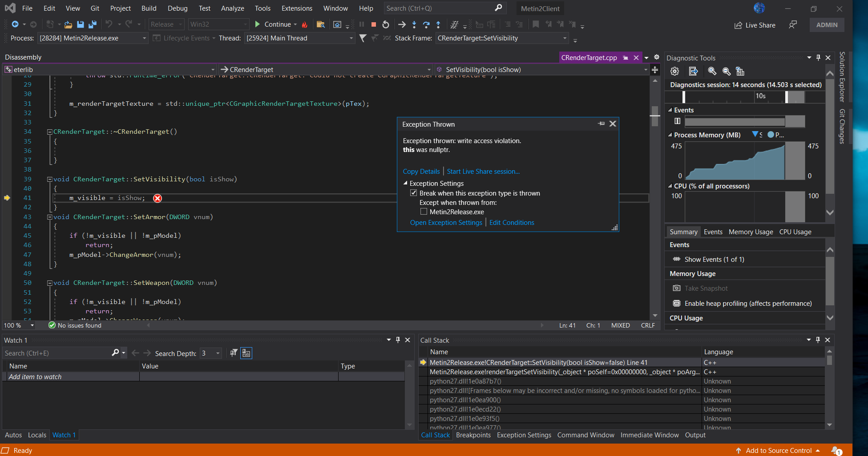Click the red exception error icon on line 41
This screenshot has width=868, height=456.
click(x=157, y=198)
